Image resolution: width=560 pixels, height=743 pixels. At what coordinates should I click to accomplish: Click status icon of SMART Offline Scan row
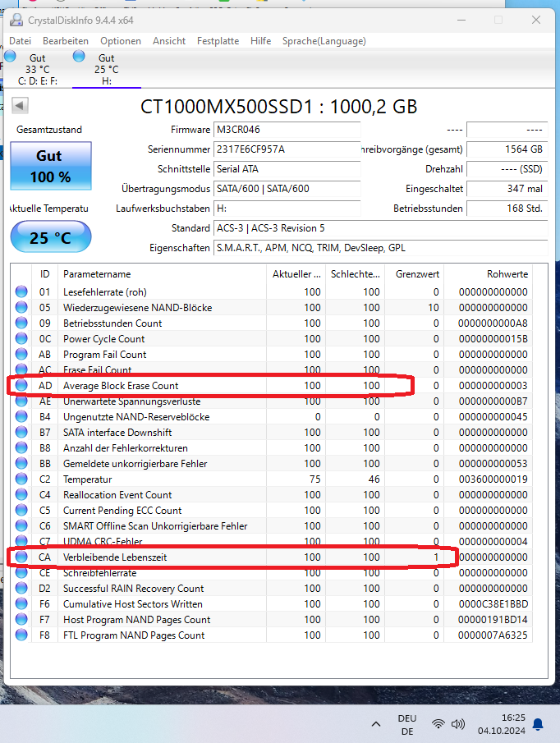point(21,525)
